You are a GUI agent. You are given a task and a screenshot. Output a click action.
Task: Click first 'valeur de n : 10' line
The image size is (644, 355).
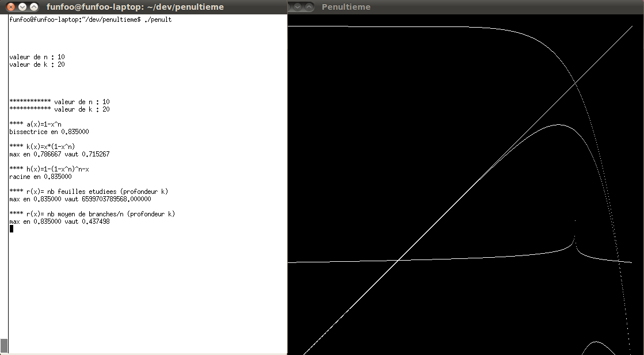click(37, 57)
